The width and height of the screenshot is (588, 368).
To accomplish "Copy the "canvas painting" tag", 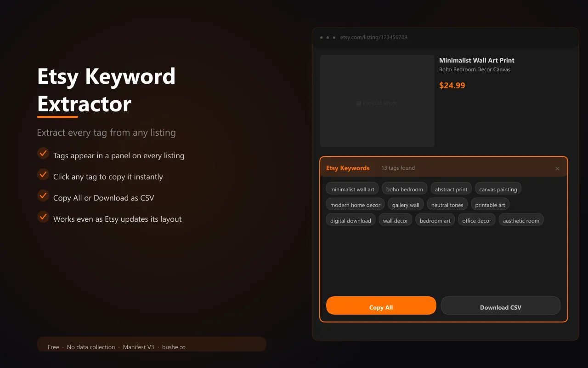I will tap(498, 189).
